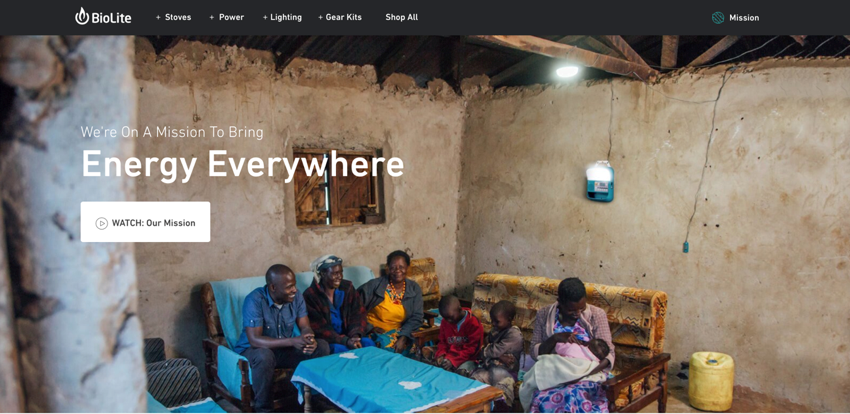Viewport: 850px width, 414px height.
Task: Click the BioLite wordmark text
Action: click(x=112, y=18)
